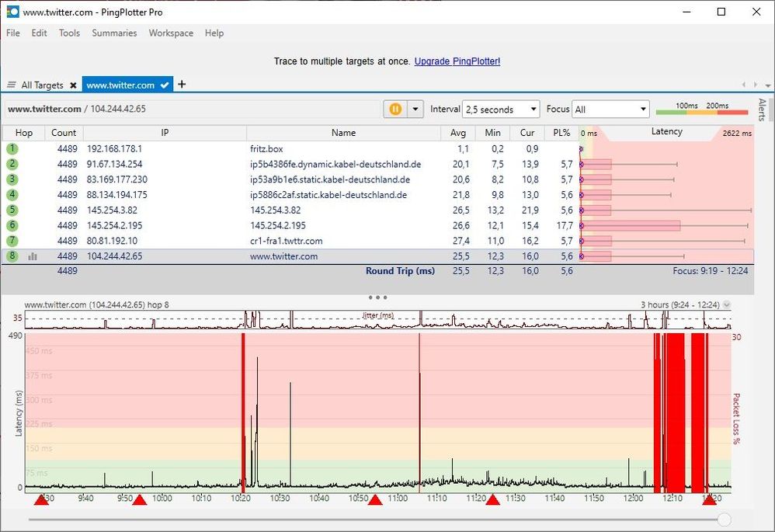Open the Workspace menu
The height and width of the screenshot is (532, 775).
point(171,33)
